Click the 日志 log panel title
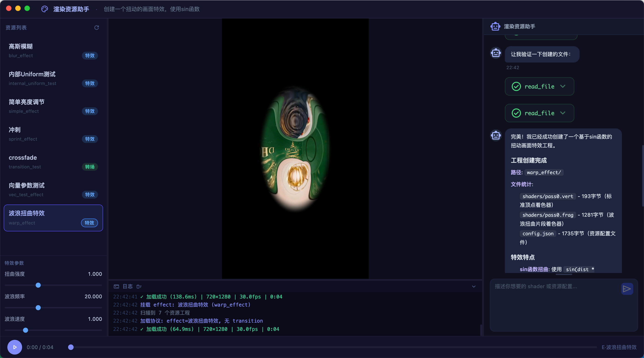The height and width of the screenshot is (358, 644). (127, 287)
